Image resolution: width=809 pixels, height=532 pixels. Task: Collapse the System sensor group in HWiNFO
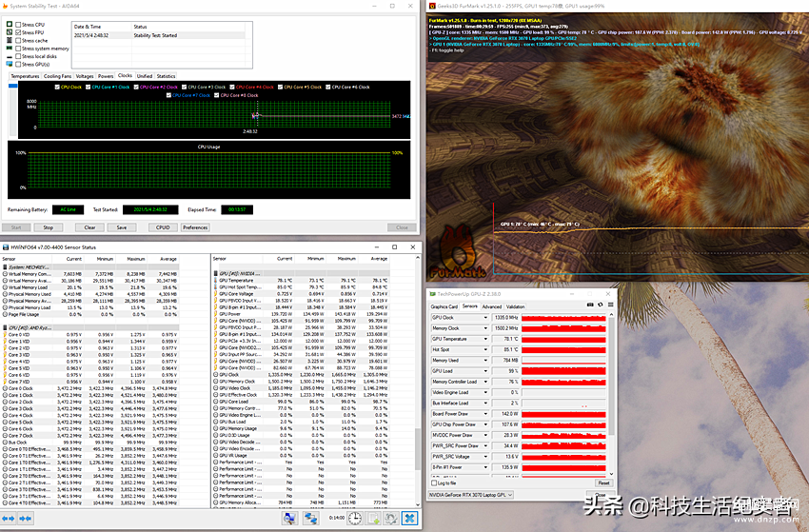click(5, 267)
